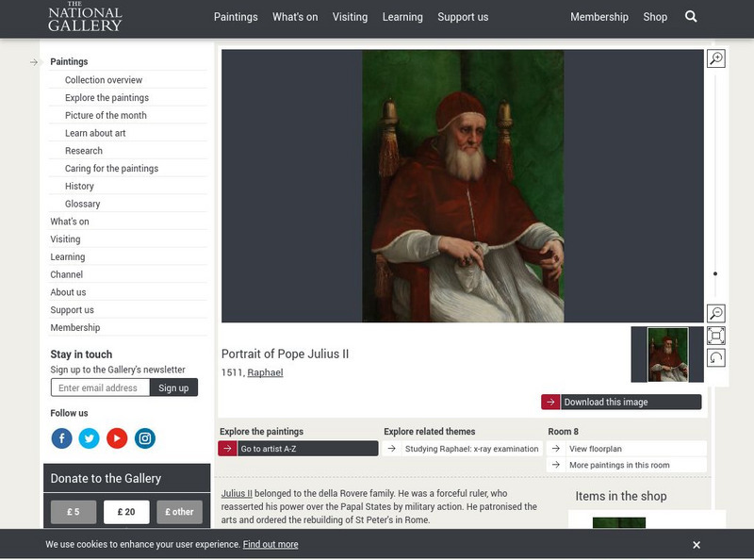Open the Gallery's Twitter page
Viewport: 754px width, 560px height.
(x=89, y=438)
